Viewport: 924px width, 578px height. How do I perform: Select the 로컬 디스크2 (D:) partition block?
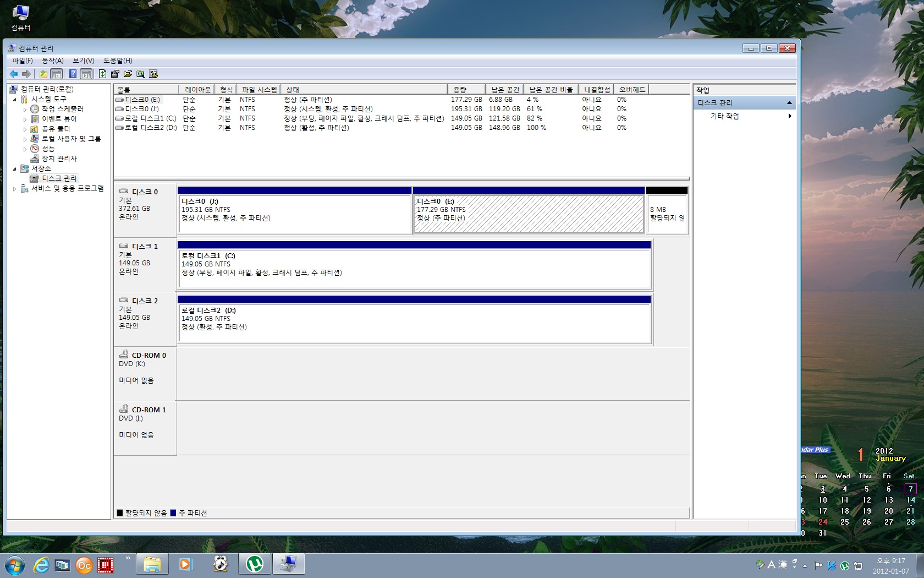pos(414,319)
